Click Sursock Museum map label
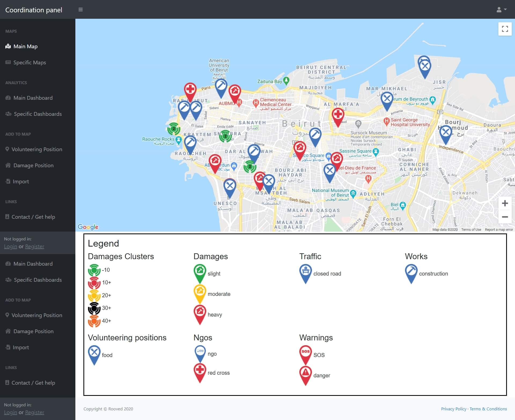Screen dimensions: 515x420 [x=369, y=133]
